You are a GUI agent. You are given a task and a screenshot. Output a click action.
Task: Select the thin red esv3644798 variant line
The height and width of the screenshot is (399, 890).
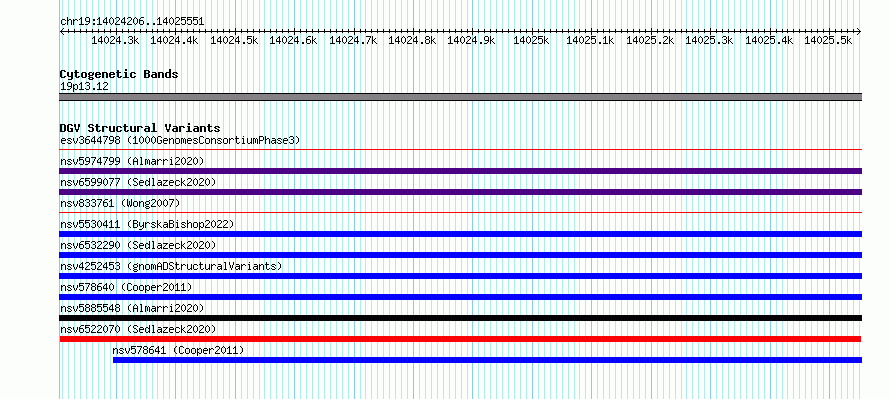click(461, 150)
